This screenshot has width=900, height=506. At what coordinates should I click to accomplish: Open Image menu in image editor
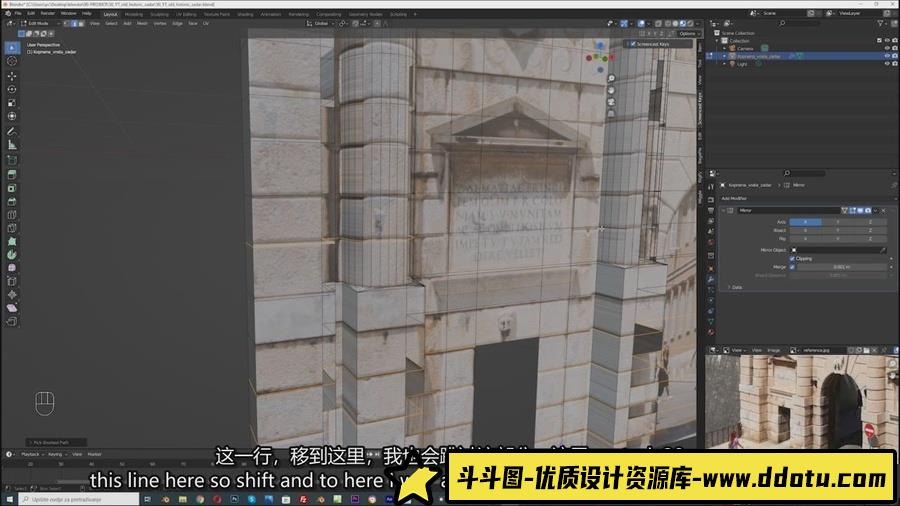774,350
